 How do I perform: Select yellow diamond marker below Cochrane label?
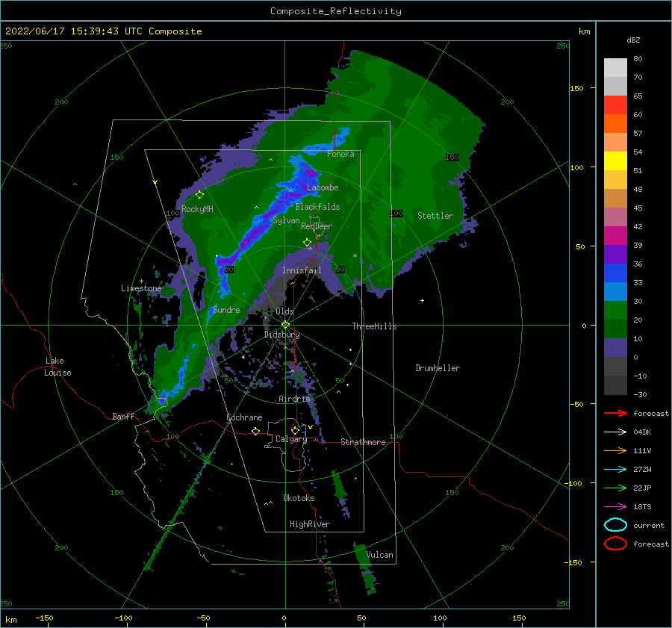255,431
